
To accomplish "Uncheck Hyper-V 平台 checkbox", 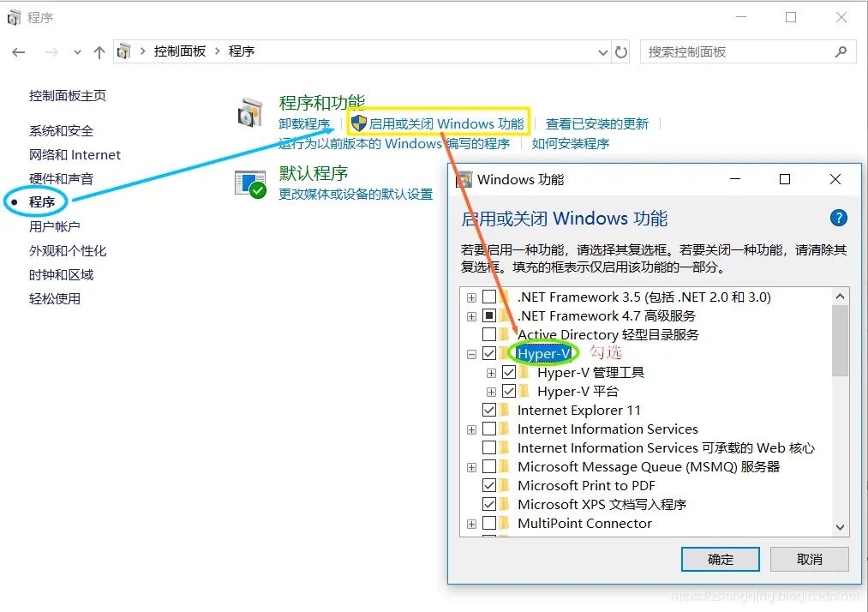I will pos(509,391).
